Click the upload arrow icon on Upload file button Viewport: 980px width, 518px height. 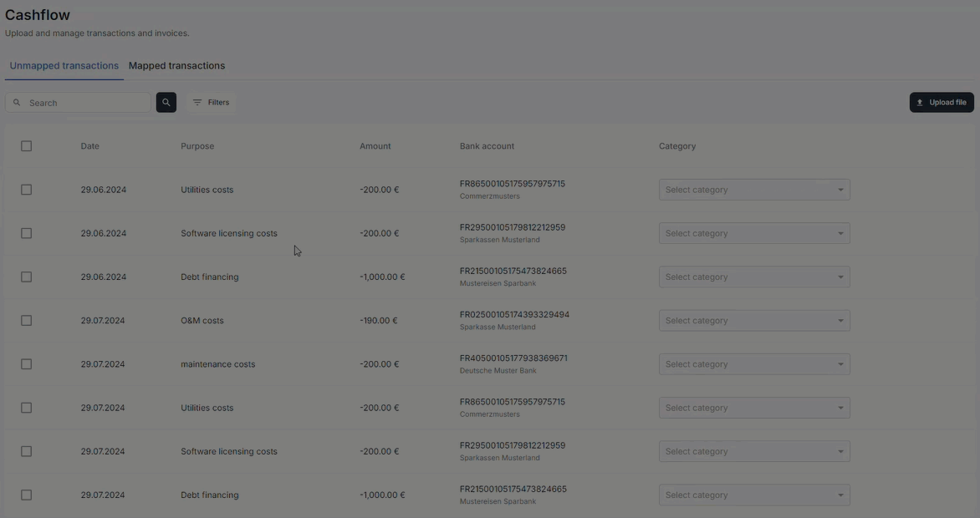tap(919, 102)
